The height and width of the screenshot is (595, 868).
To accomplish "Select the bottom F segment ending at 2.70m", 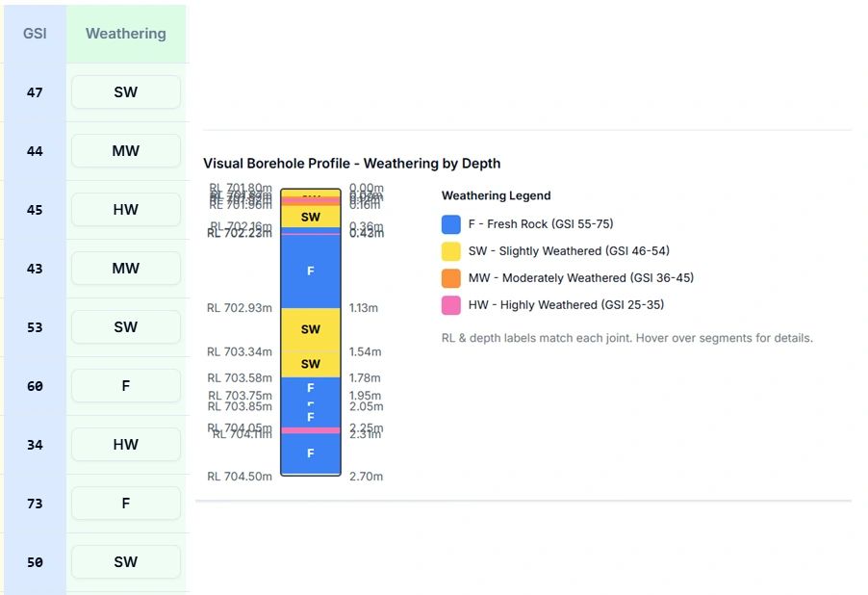I will (x=311, y=453).
